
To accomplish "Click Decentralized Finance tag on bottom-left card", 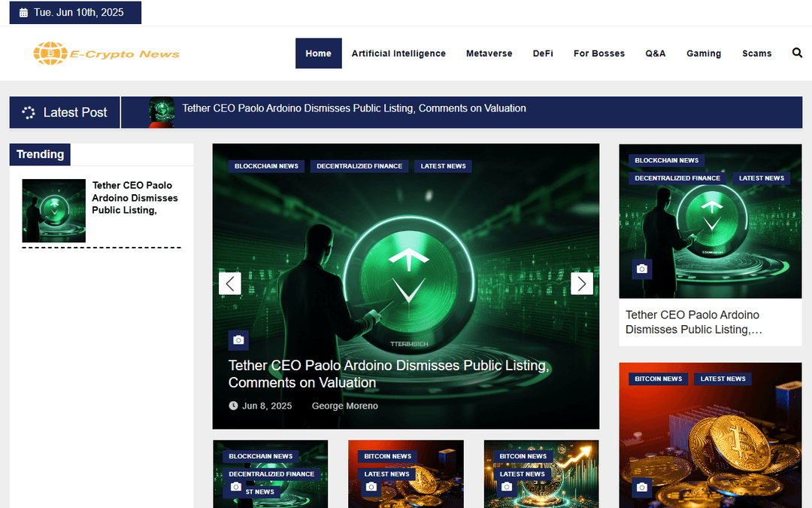I will pyautogui.click(x=271, y=474).
